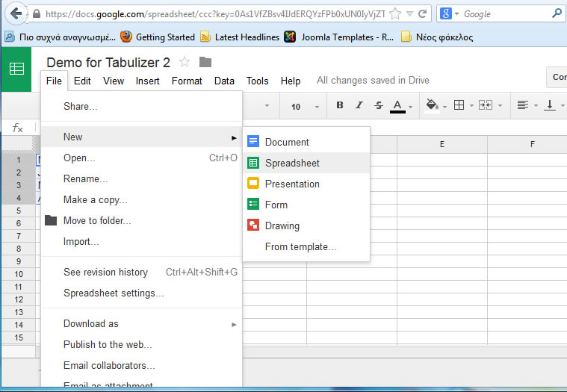Open the Google Sheets home icon
This screenshot has width=567, height=392.
click(16, 69)
